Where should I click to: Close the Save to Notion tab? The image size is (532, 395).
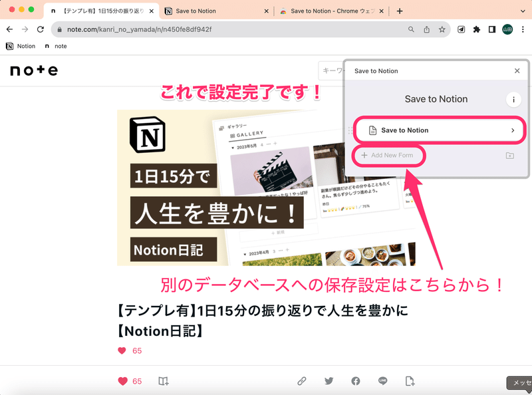(267, 11)
